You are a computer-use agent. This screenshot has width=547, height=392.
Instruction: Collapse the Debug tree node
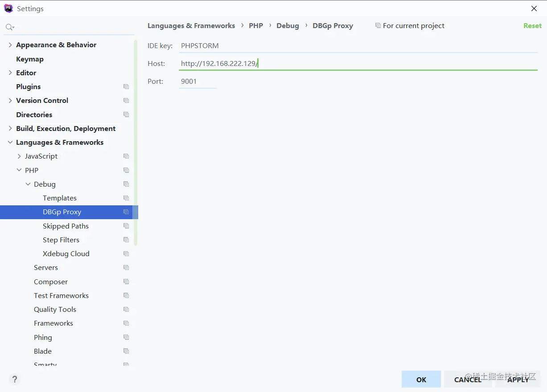pos(28,184)
